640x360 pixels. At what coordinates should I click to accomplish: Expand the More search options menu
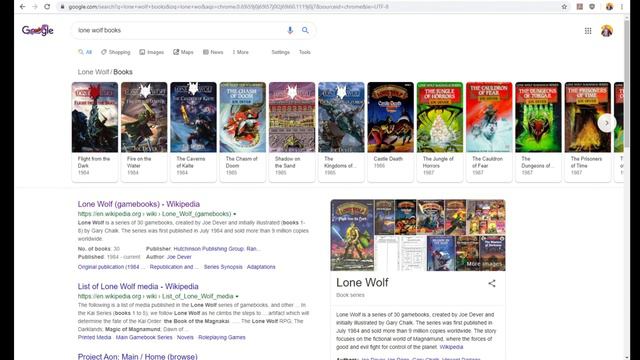[240, 52]
